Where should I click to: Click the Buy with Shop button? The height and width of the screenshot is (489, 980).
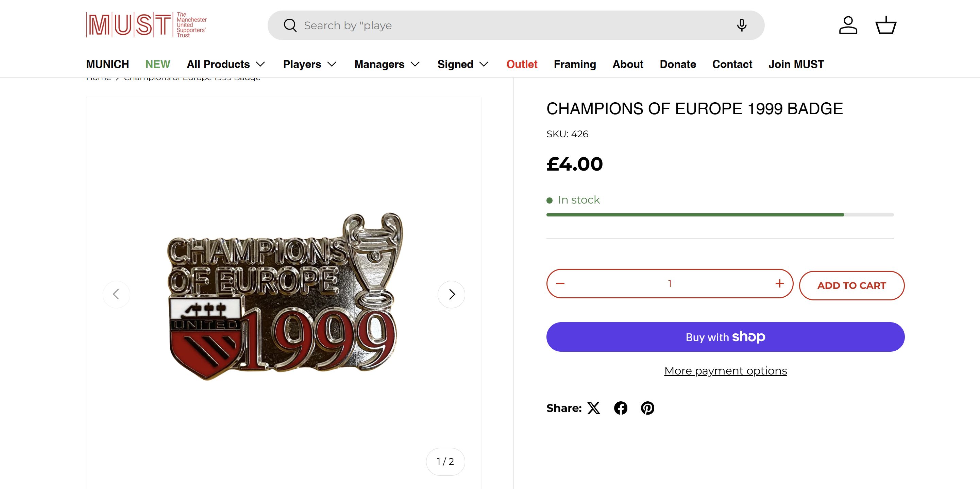[725, 337]
